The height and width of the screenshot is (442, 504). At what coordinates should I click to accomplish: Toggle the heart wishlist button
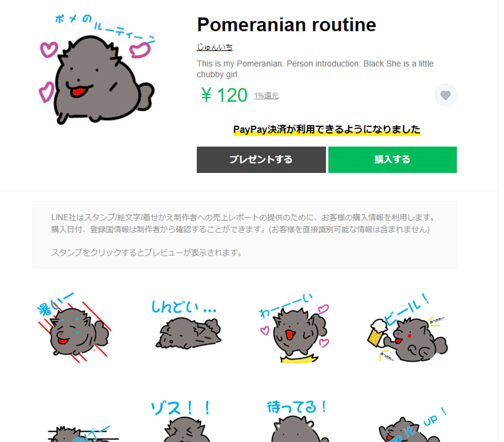tap(445, 95)
